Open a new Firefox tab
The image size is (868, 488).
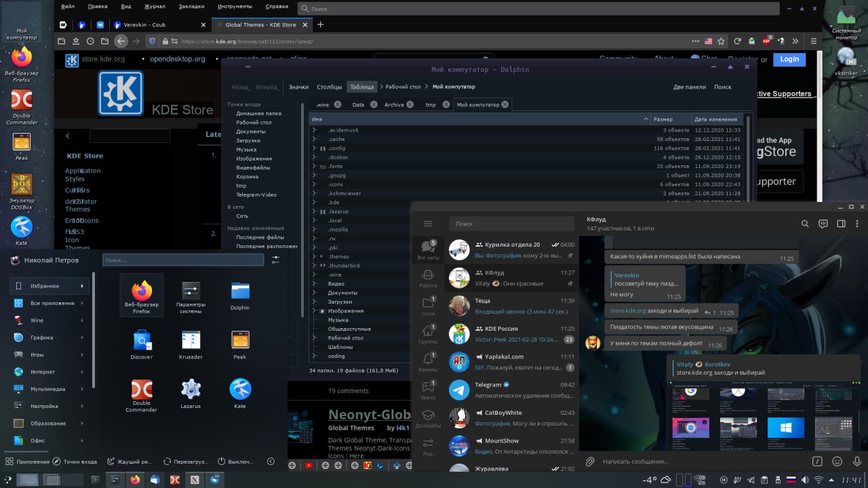tap(321, 24)
